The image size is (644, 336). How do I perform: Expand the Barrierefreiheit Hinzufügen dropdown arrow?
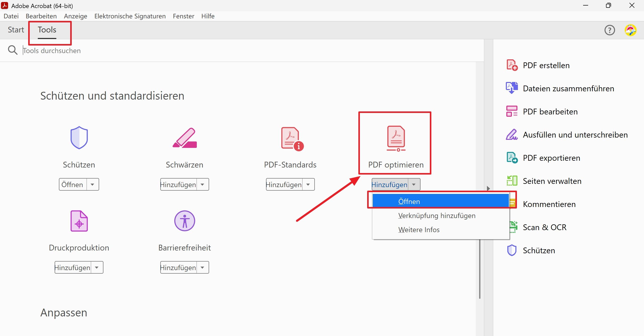pos(203,267)
